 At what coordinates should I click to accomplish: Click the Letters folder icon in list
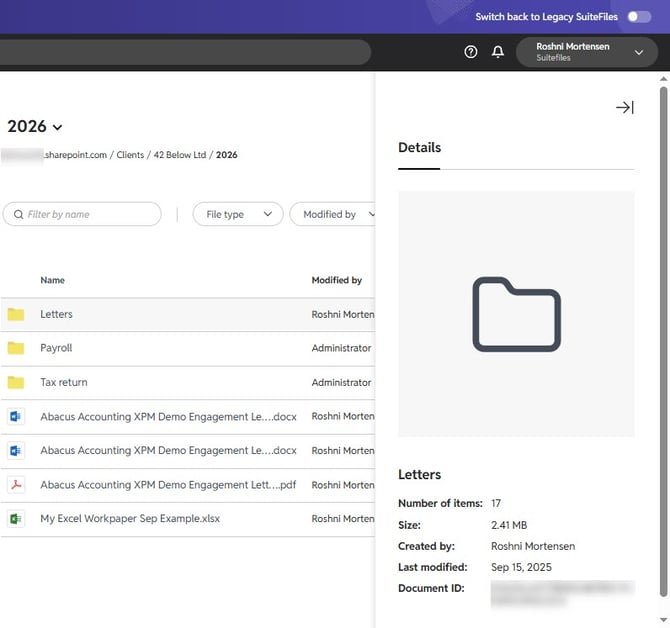click(x=16, y=314)
